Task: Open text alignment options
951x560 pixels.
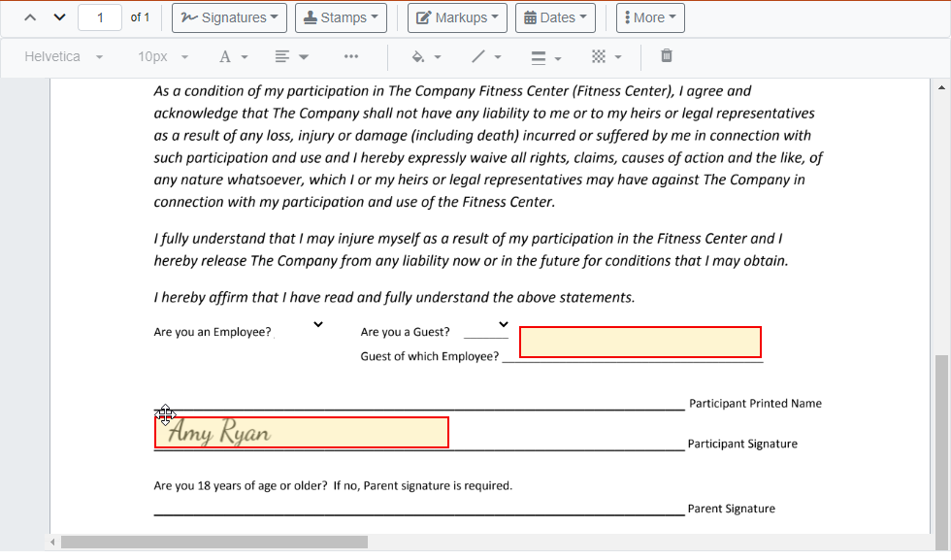Action: 291,57
